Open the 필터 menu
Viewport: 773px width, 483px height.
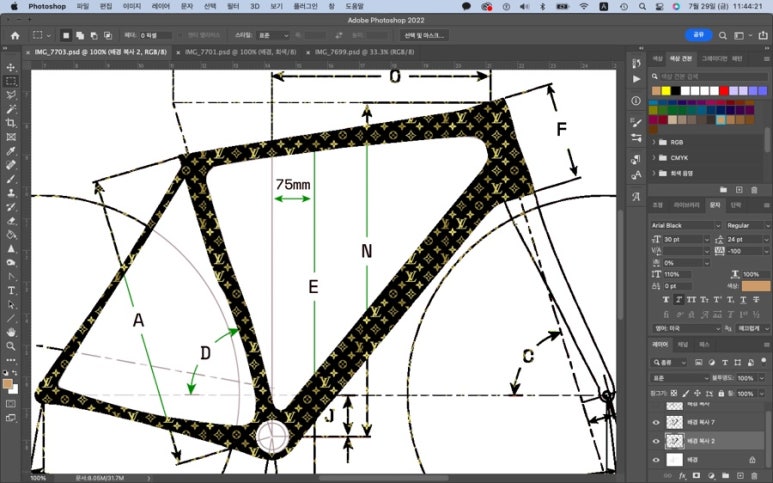233,6
